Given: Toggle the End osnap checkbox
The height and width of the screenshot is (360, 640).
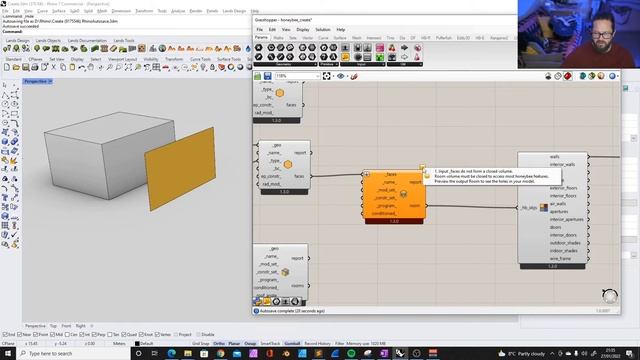Looking at the screenshot, I should coord(5,334).
